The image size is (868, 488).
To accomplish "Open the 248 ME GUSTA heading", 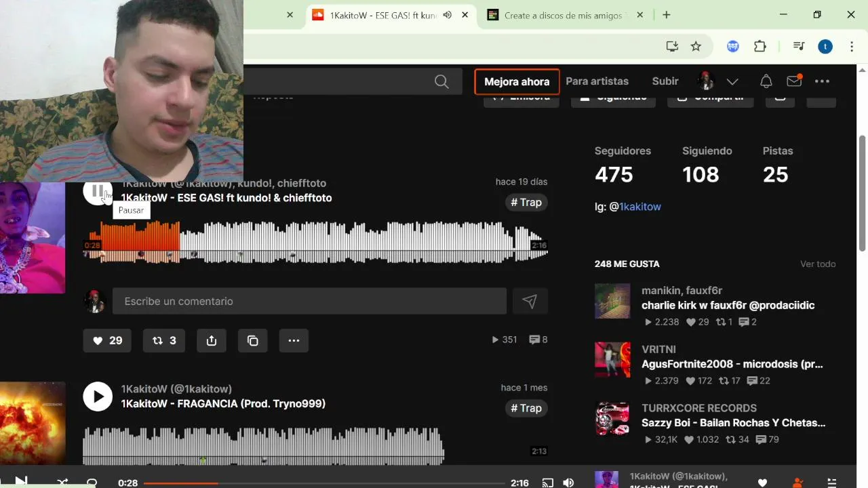I will [627, 264].
